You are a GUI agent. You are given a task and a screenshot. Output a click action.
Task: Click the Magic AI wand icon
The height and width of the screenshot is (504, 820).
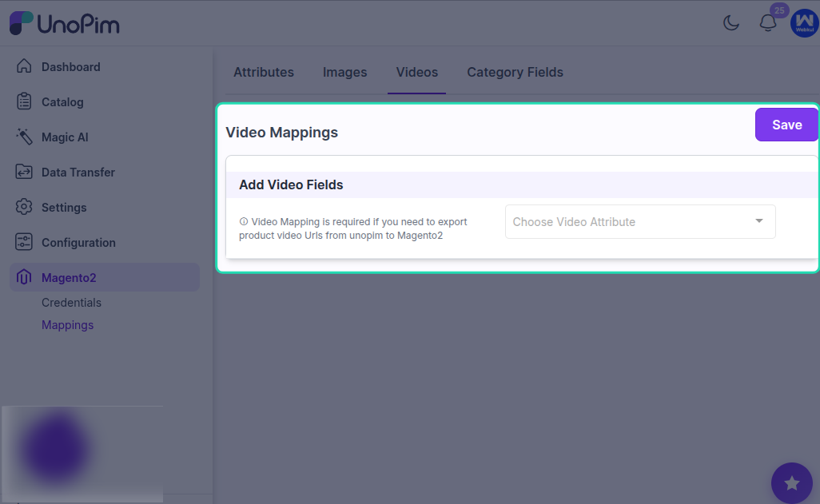click(x=24, y=137)
